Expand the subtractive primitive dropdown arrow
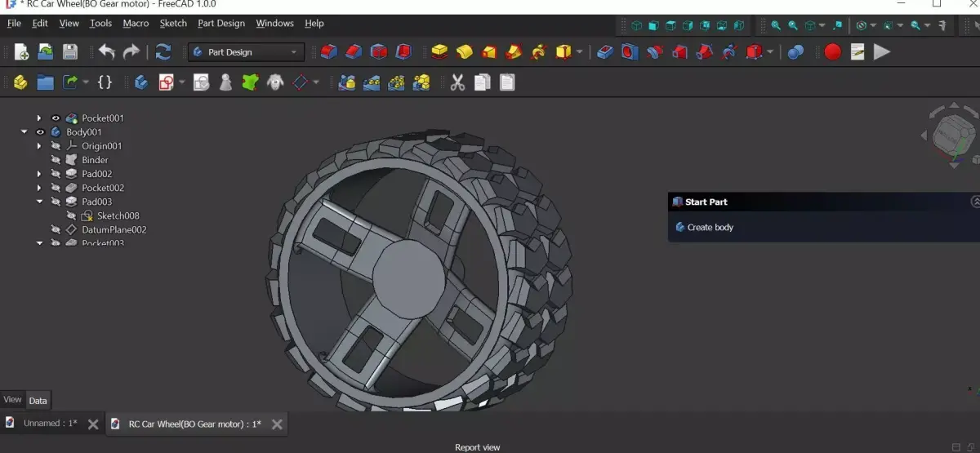Viewport: 980px width, 453px height. (770, 52)
